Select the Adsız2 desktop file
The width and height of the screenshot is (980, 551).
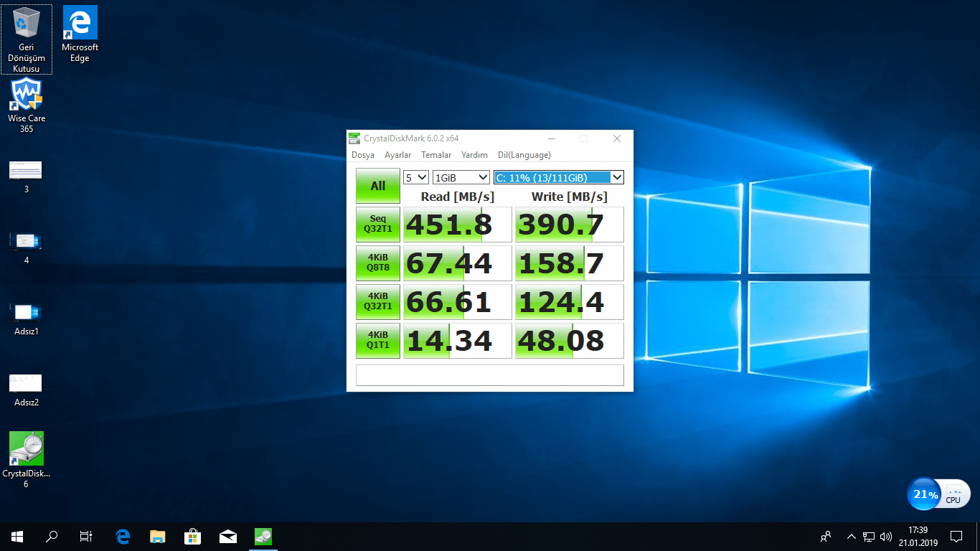point(26,390)
